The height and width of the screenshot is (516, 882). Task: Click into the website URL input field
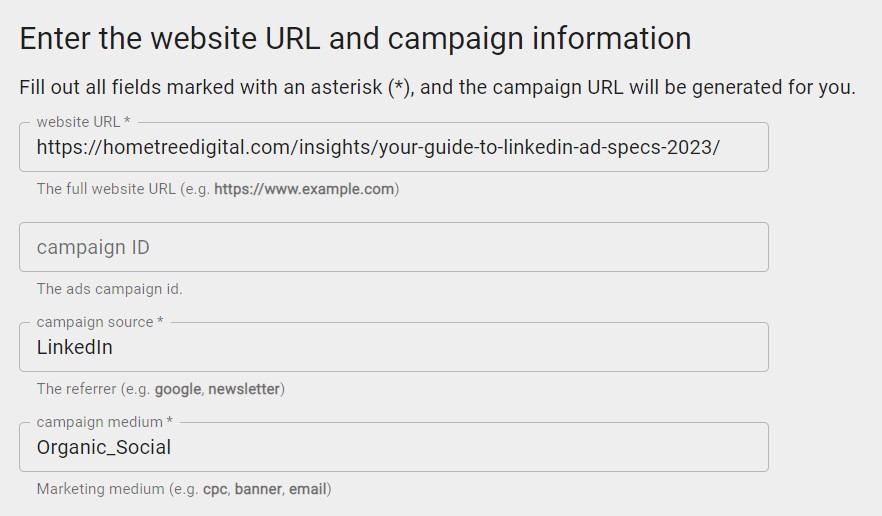(x=394, y=147)
